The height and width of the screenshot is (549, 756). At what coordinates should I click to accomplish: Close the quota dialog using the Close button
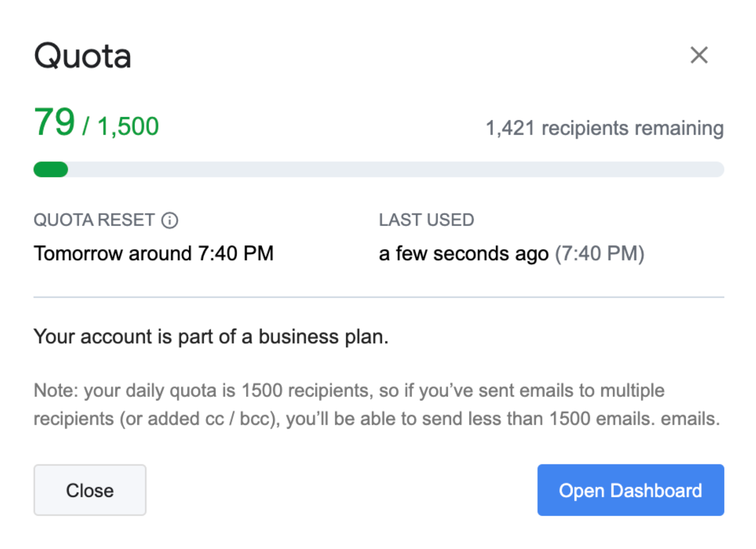click(90, 490)
